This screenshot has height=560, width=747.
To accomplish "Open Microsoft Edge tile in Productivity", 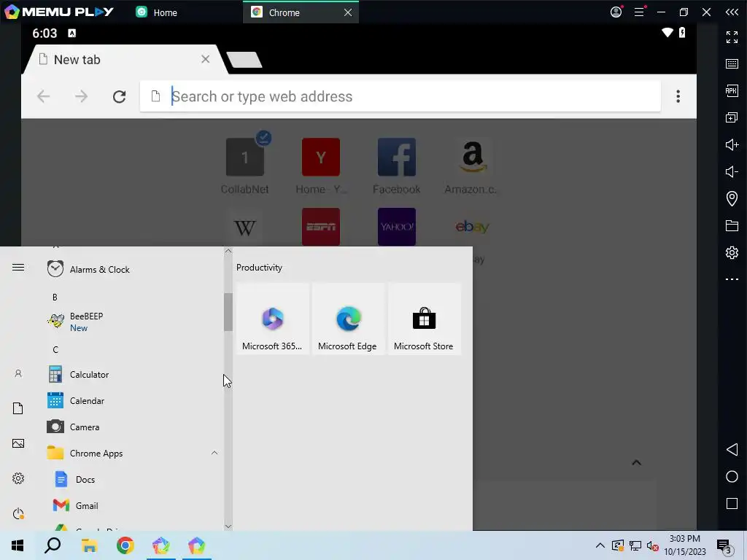I will tap(348, 319).
